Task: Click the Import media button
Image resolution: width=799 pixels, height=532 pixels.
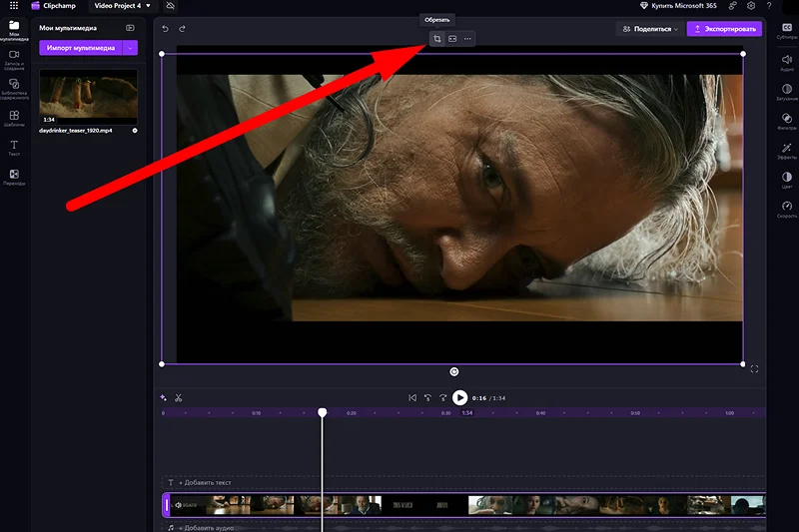Action: [x=81, y=48]
